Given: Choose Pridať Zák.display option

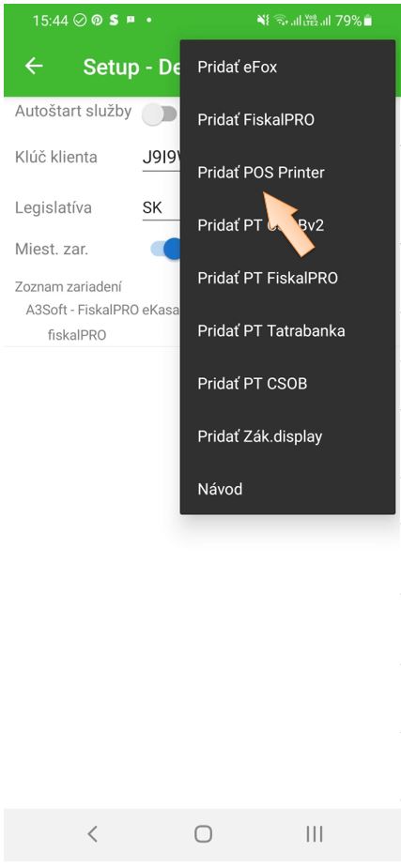Looking at the screenshot, I should 287,436.
